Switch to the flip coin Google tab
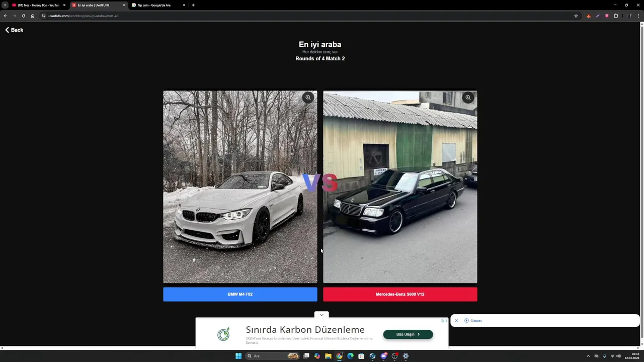644x362 pixels. tap(158, 5)
